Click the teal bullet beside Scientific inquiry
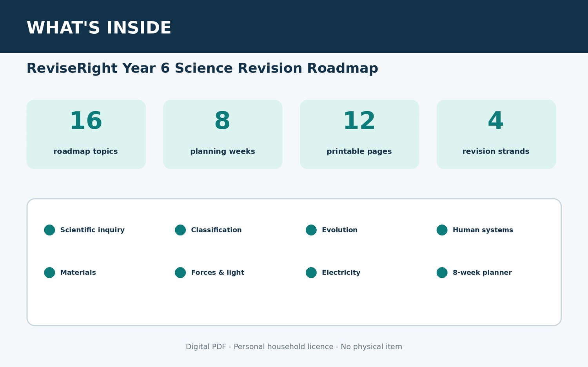The height and width of the screenshot is (367, 588). 49,230
